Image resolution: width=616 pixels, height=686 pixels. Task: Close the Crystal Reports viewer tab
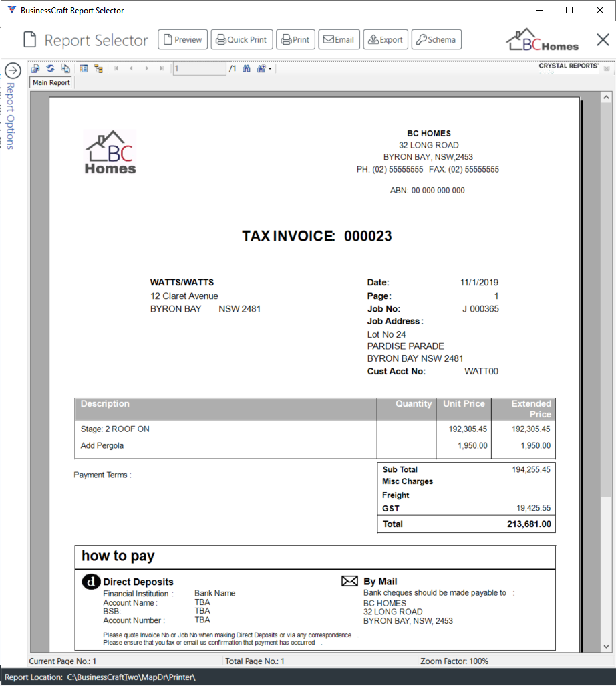tap(607, 68)
